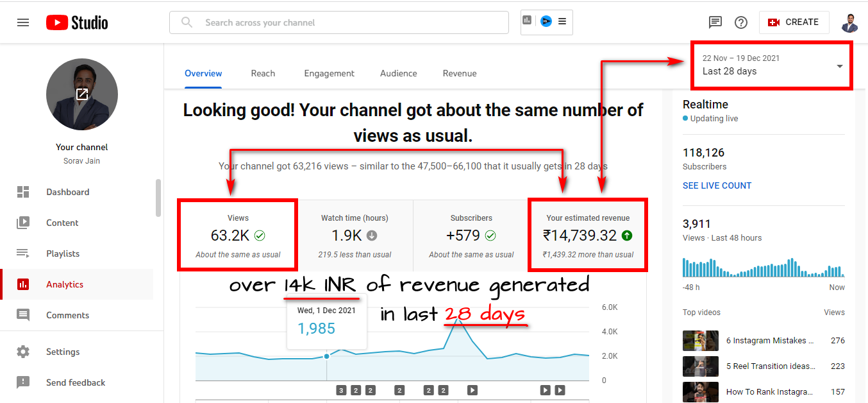
Task: Click the video publish play marker on chart
Action: click(x=472, y=390)
